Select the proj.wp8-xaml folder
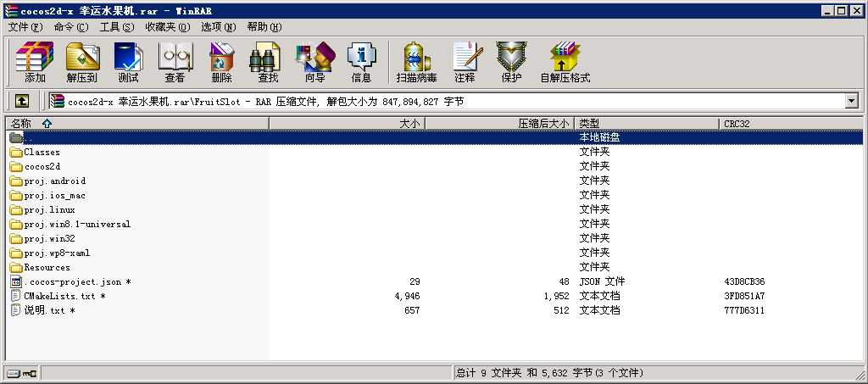 point(57,253)
